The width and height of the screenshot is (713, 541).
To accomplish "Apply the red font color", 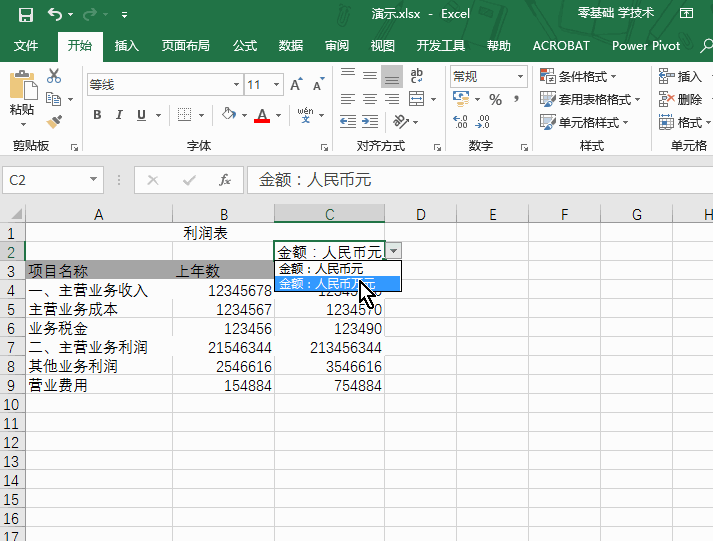I will (262, 115).
